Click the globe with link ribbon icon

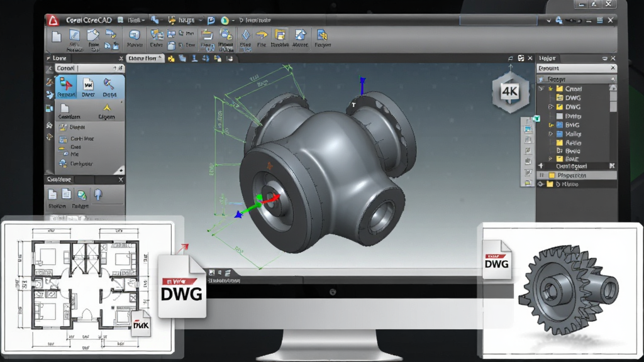coord(226,35)
